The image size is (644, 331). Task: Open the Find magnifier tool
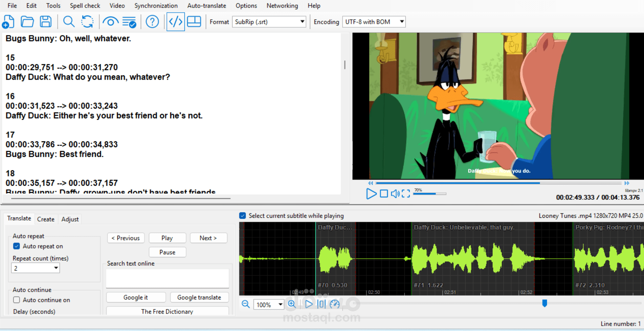69,22
